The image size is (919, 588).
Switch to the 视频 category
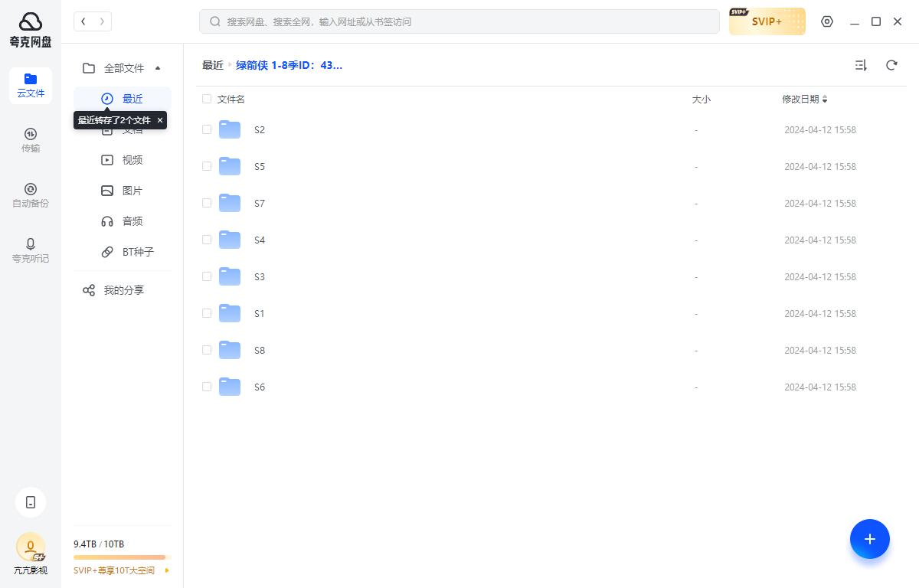(x=132, y=160)
